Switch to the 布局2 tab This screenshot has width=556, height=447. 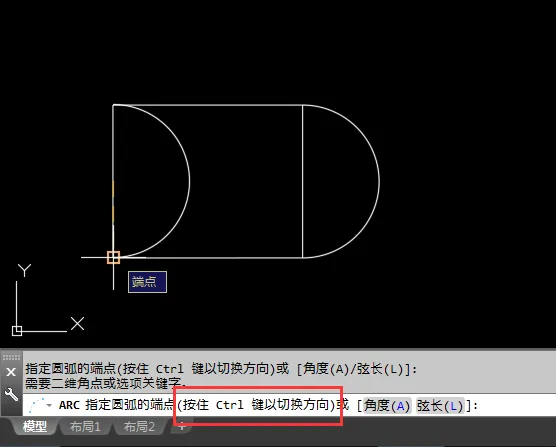139,426
